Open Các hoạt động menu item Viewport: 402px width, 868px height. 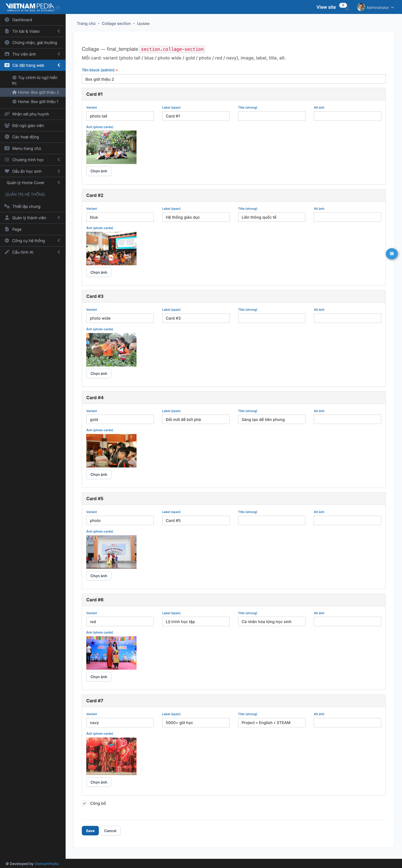[x=33, y=137]
